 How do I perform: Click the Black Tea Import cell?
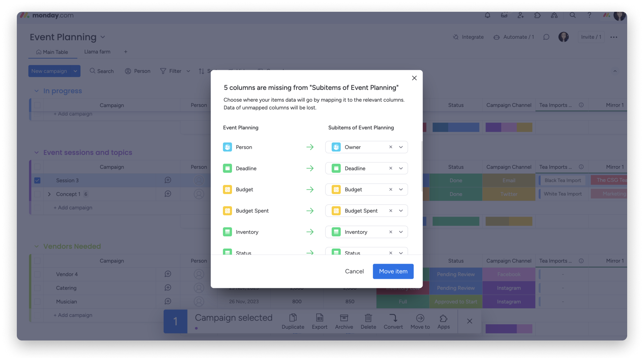[563, 181]
